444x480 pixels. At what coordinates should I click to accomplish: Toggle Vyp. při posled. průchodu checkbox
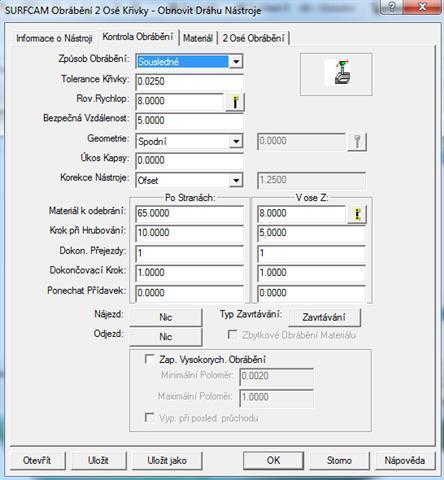(x=149, y=417)
